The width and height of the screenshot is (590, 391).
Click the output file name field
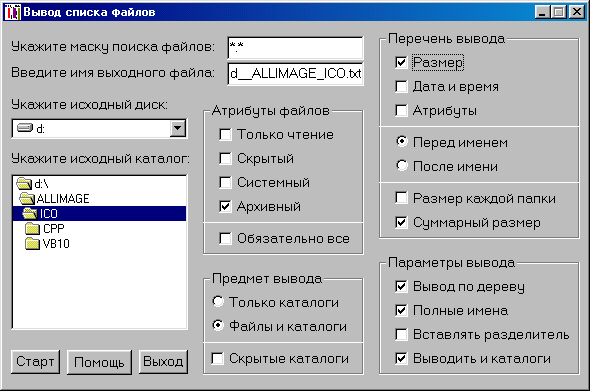295,73
